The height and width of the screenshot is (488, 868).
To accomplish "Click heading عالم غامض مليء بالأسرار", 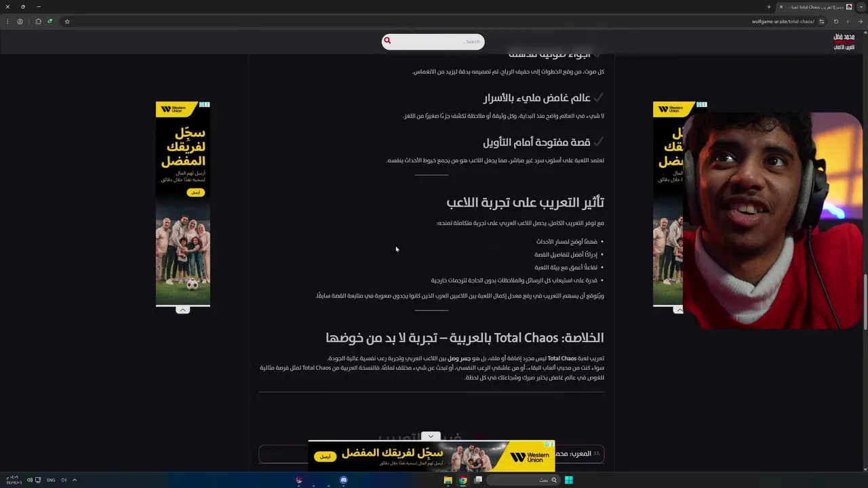I will (536, 98).
